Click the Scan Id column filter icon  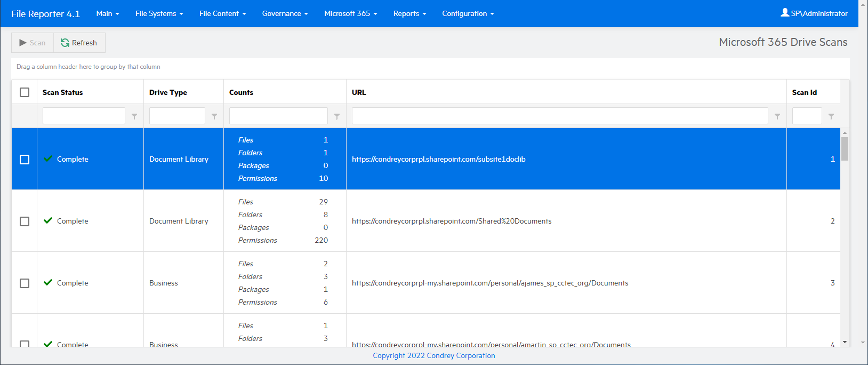click(x=831, y=116)
